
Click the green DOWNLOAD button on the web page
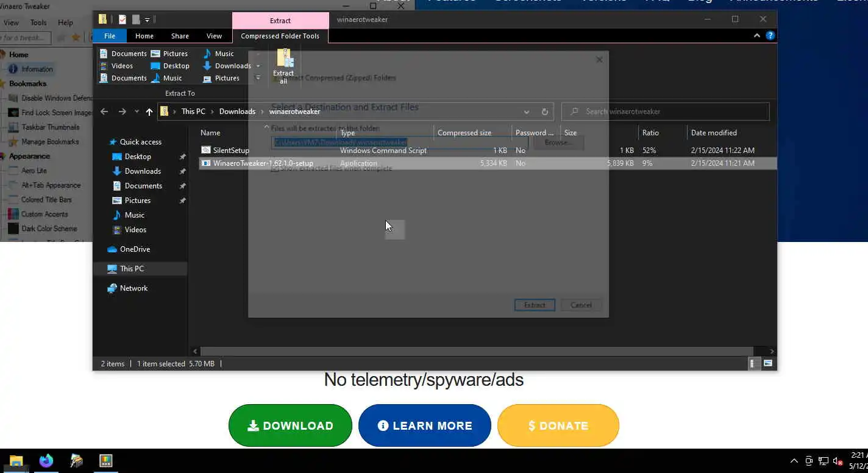click(x=290, y=425)
